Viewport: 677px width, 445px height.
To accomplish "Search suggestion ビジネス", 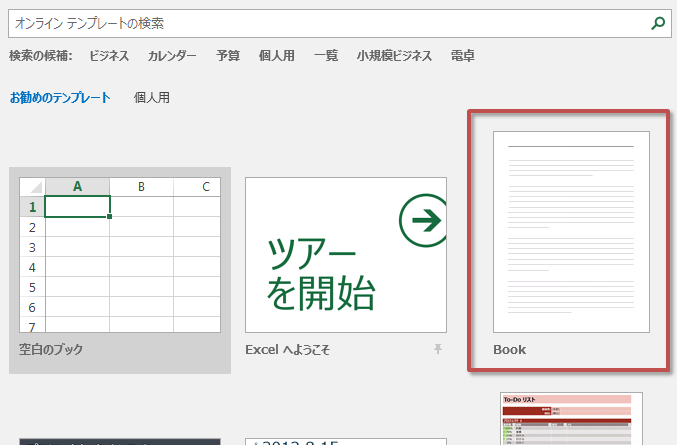I will point(109,56).
